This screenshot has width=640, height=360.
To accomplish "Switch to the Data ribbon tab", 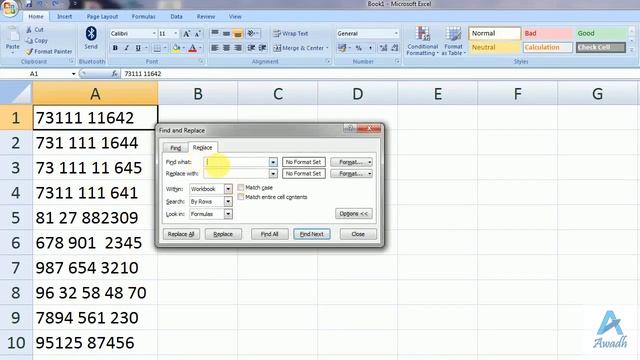I will coord(176,17).
